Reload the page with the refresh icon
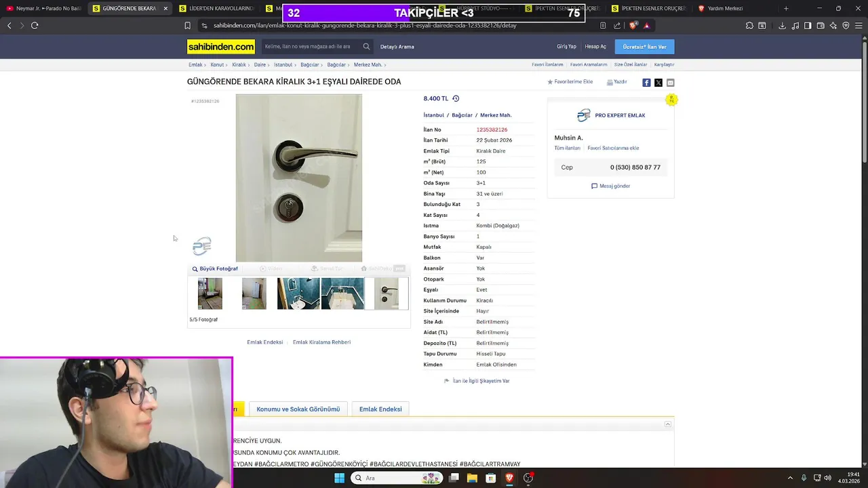This screenshot has width=868, height=488. [x=35, y=25]
